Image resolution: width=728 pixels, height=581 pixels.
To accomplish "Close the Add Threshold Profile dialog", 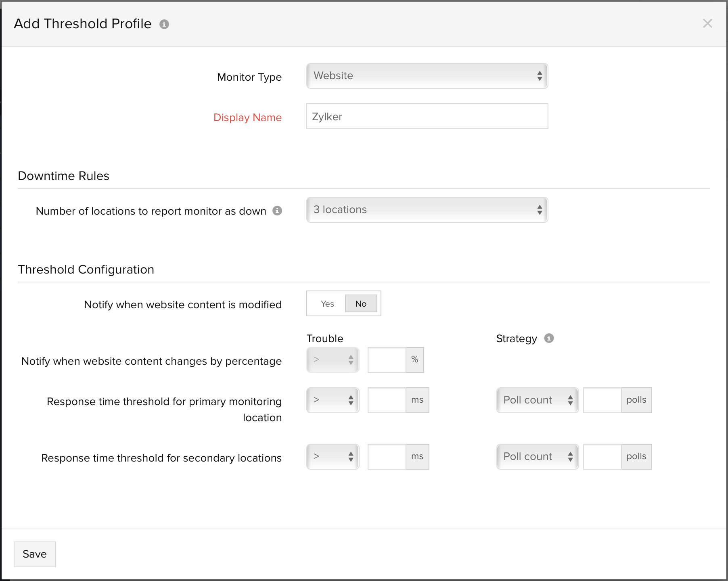I will 707,23.
